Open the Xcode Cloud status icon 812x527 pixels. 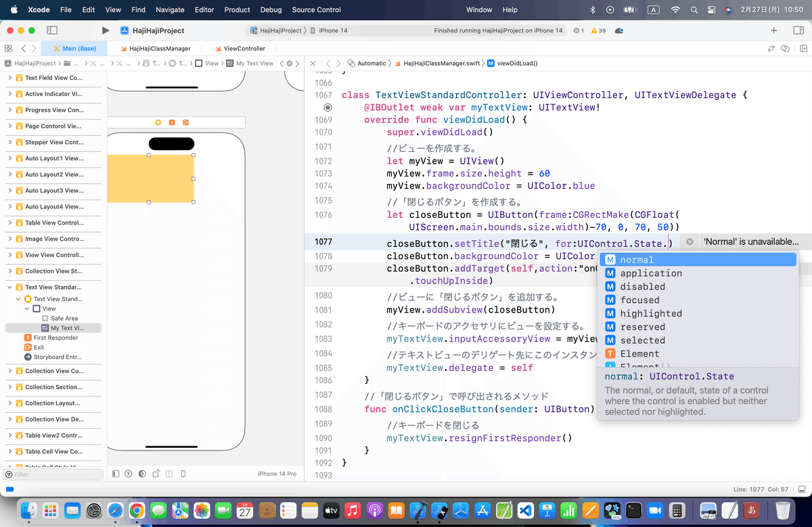point(619,31)
